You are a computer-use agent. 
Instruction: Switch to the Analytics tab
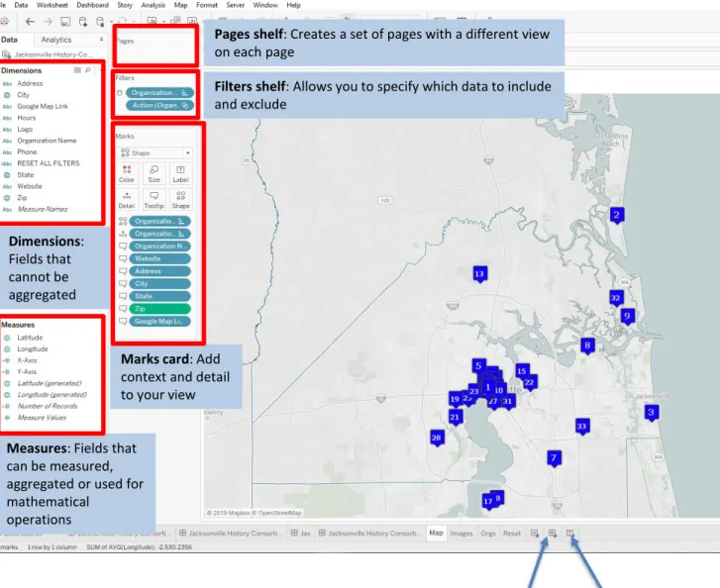point(56,40)
